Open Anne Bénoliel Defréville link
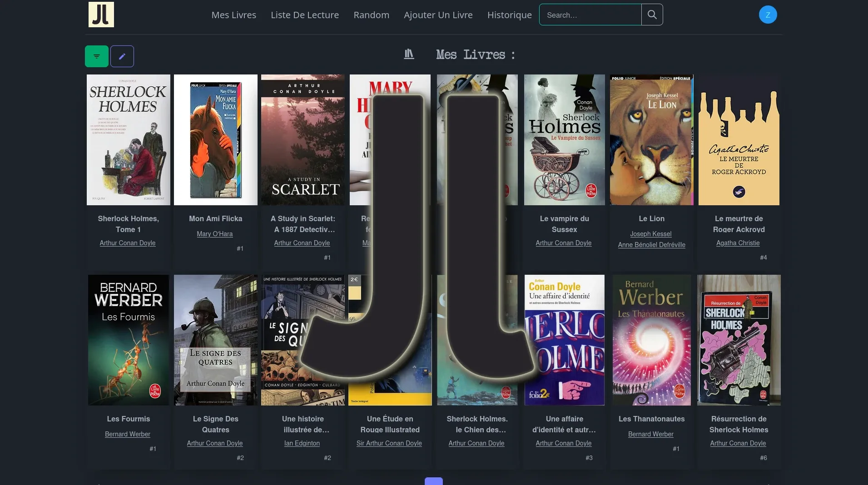The height and width of the screenshot is (485, 868). pos(651,245)
